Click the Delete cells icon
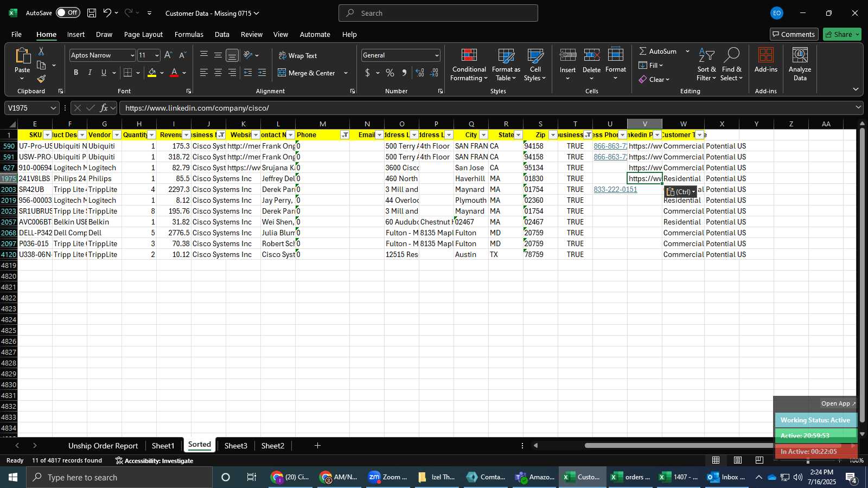Screen dimensions: 868x488 [591, 55]
